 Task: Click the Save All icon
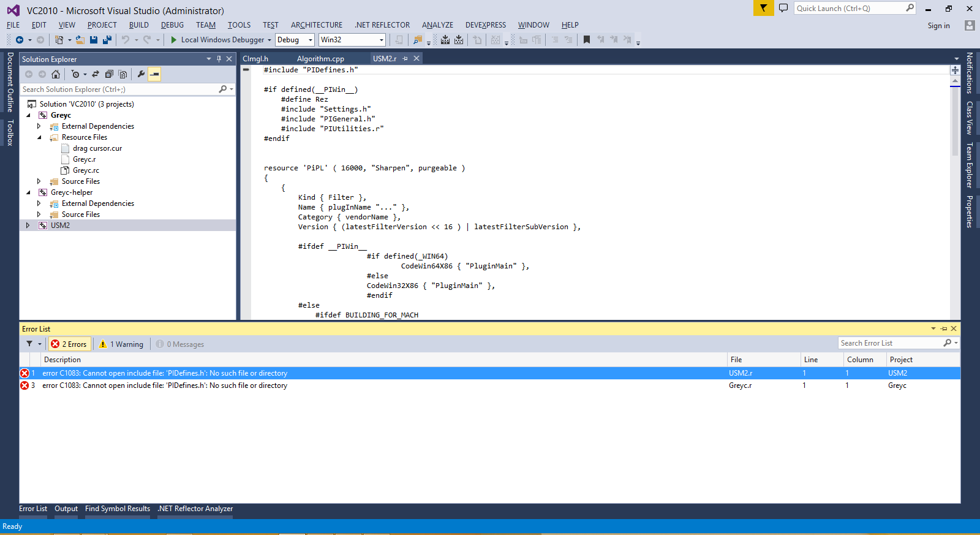pyautogui.click(x=107, y=40)
